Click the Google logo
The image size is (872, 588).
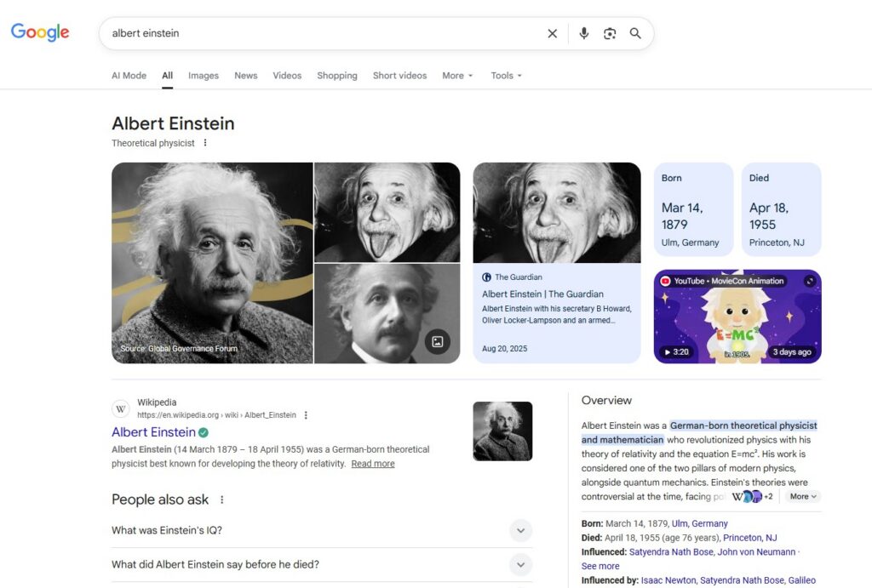[x=39, y=32]
